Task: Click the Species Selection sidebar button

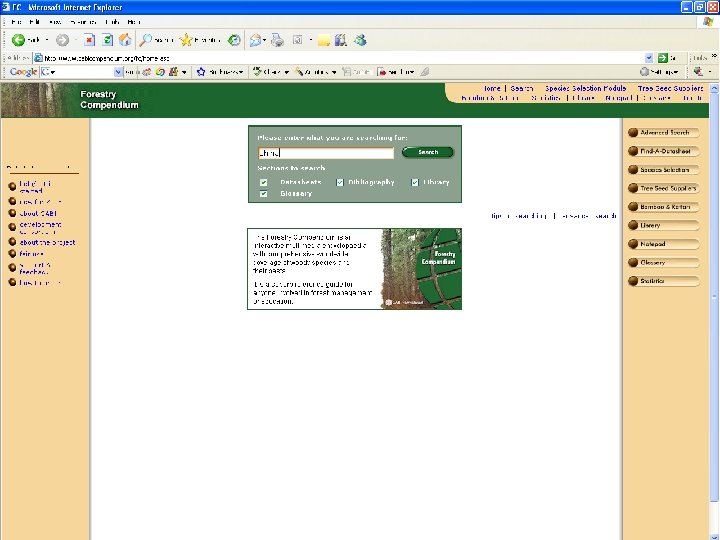Action: 664,170
